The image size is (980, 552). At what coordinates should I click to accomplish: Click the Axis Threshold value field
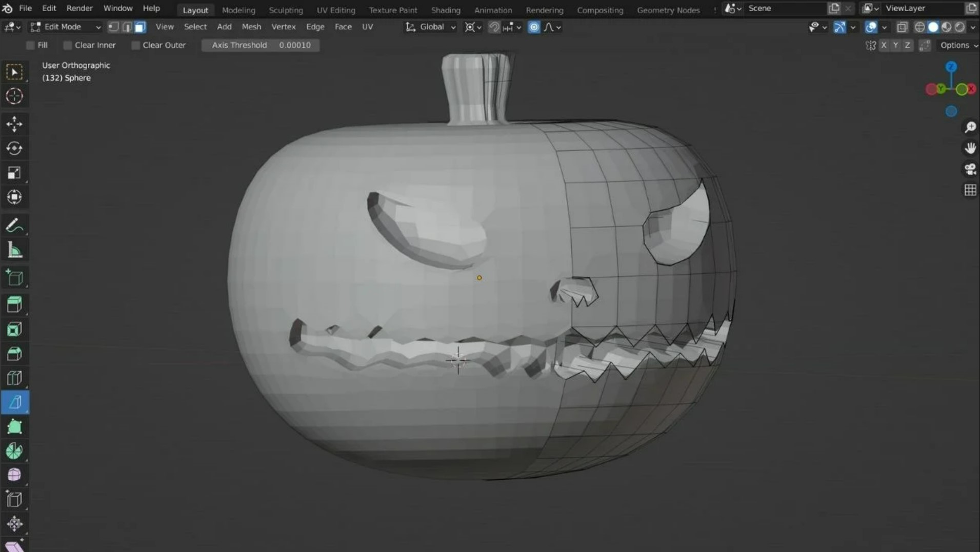point(261,46)
